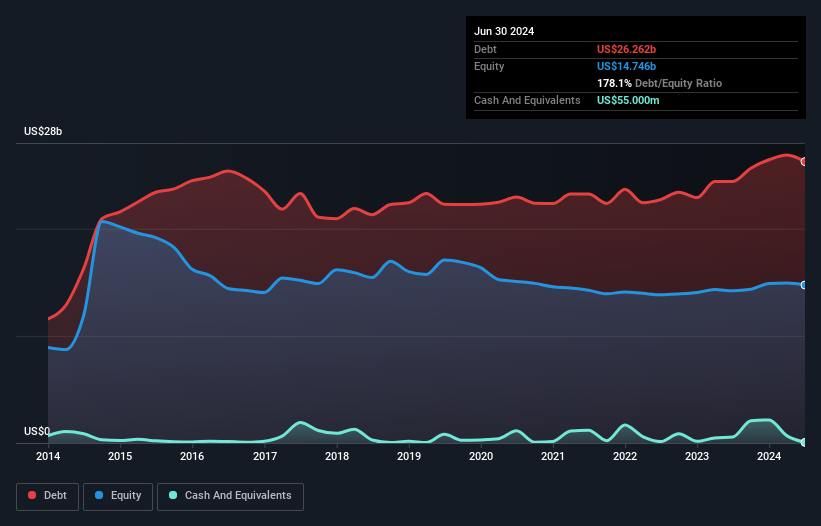
Task: Click the 2018 x-axis label
Action: coord(337,456)
